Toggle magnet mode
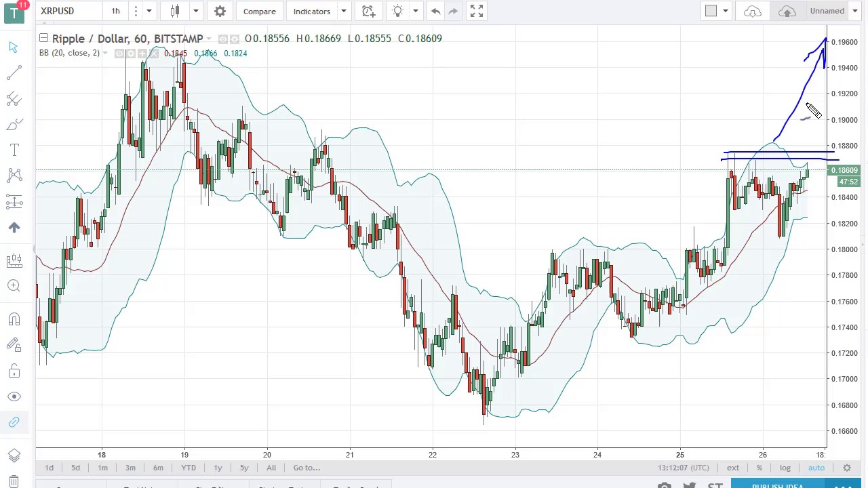Screen dimensions: 868x488 (14, 319)
